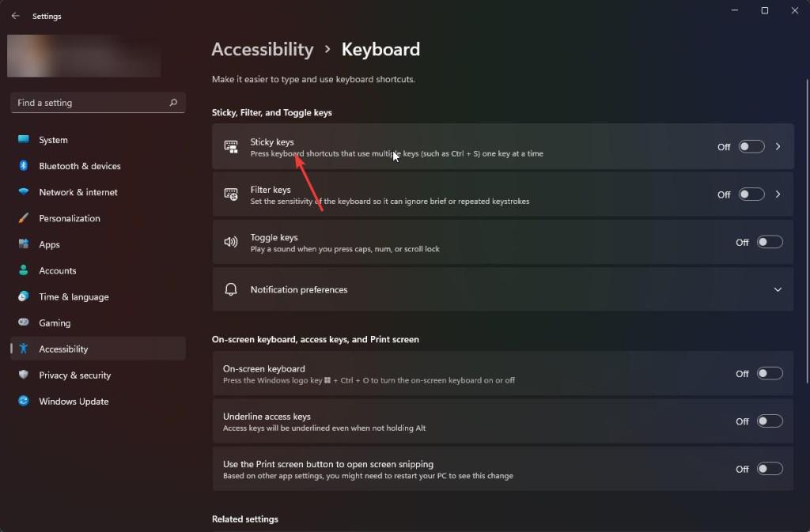The width and height of the screenshot is (810, 532).
Task: Click the Personalization paintbrush icon
Action: point(24,218)
